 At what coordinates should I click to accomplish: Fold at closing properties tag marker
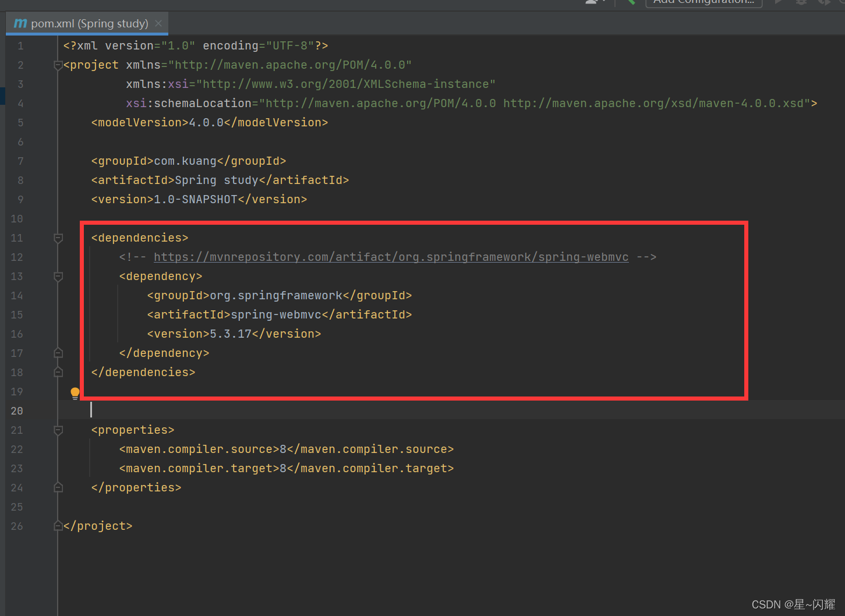pyautogui.click(x=58, y=487)
